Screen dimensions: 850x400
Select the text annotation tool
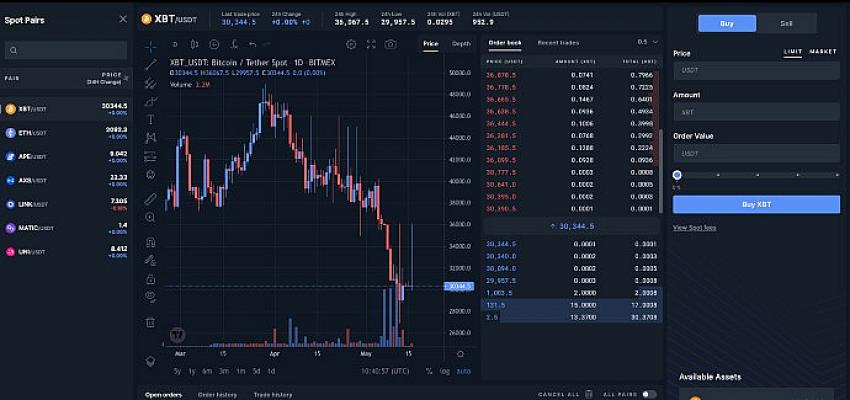pyautogui.click(x=151, y=119)
